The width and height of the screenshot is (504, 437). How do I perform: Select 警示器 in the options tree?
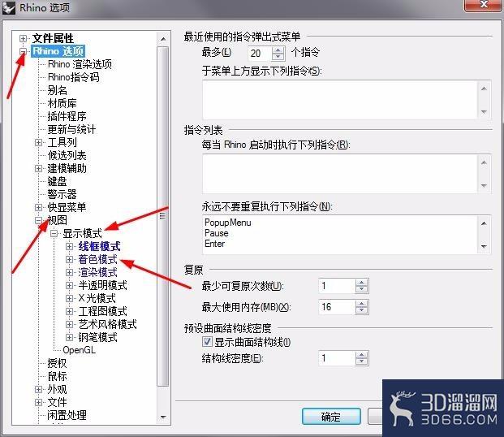pos(62,194)
